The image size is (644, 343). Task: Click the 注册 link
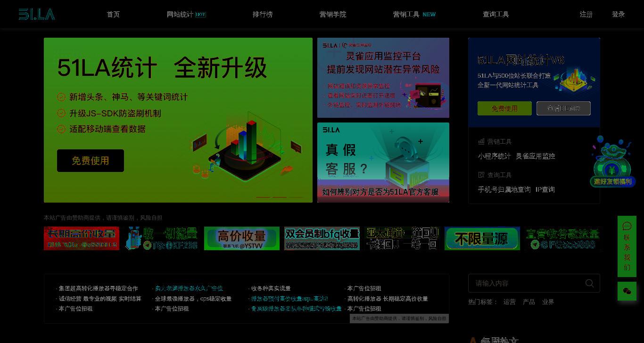click(586, 14)
